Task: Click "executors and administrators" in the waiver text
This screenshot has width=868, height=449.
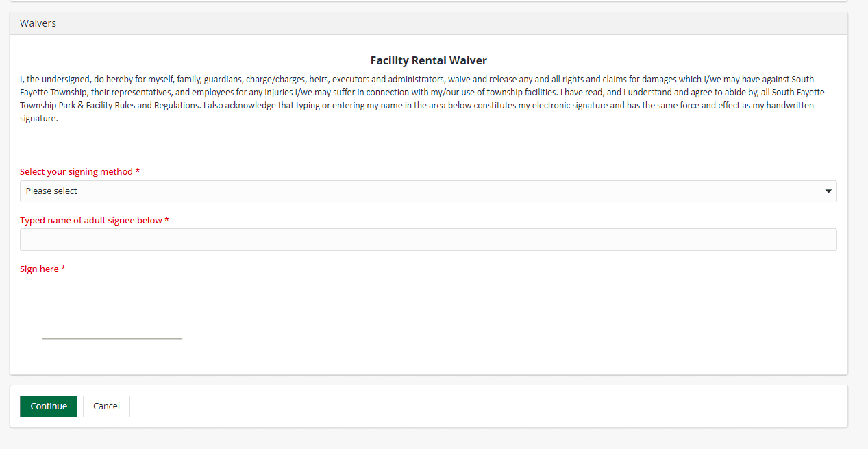Action: pos(388,80)
